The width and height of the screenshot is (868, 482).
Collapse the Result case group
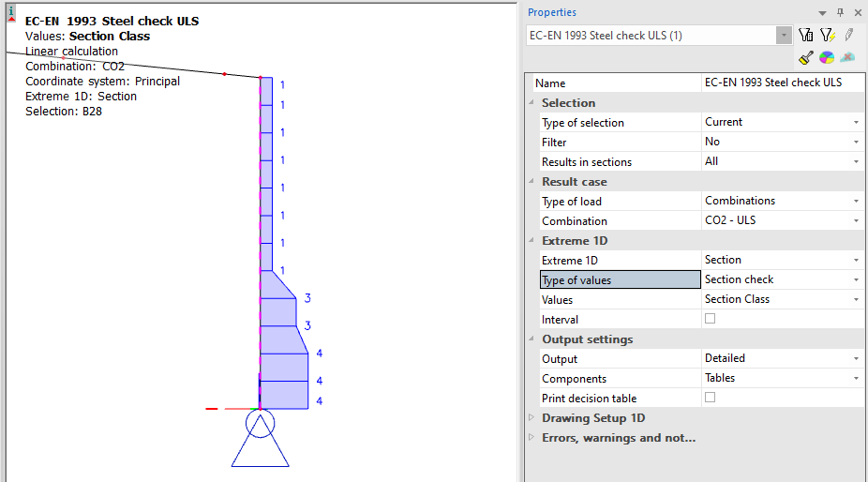click(x=531, y=181)
